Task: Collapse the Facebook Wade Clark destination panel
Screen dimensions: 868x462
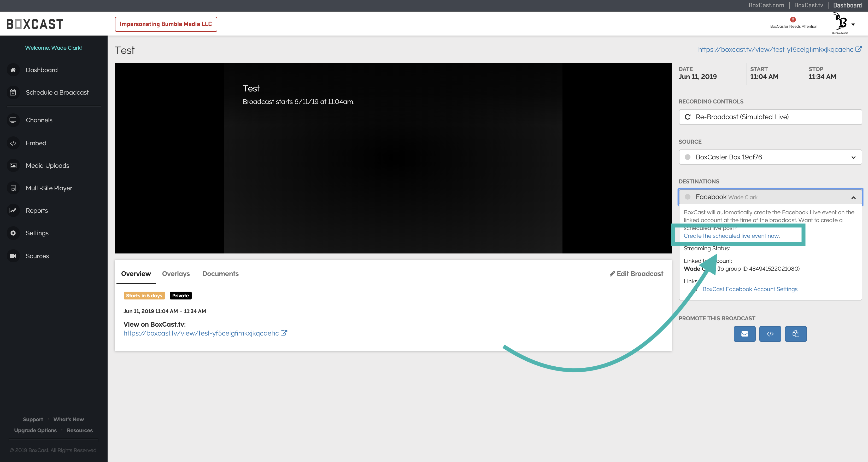Action: pyautogui.click(x=853, y=197)
